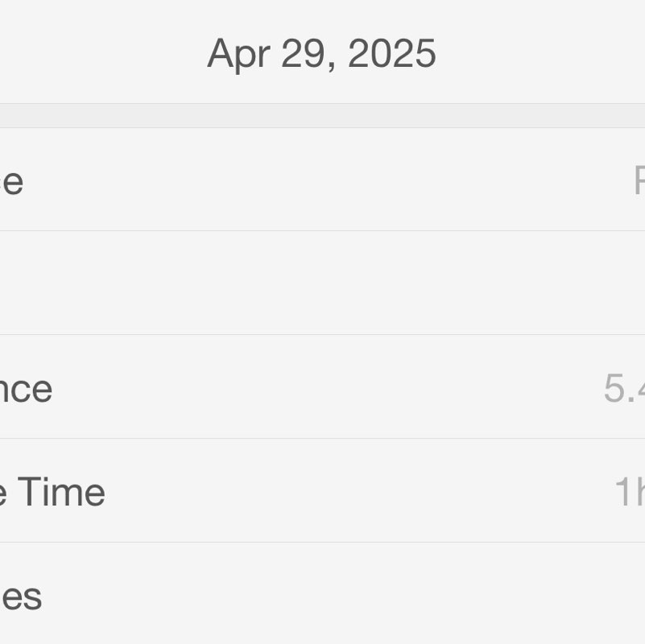This screenshot has height=644, width=645.
Task: Click the "5.4" distance value
Action: [x=624, y=389]
